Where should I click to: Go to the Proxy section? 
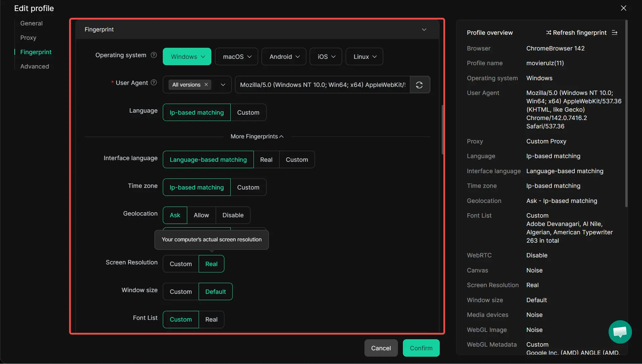click(x=28, y=38)
